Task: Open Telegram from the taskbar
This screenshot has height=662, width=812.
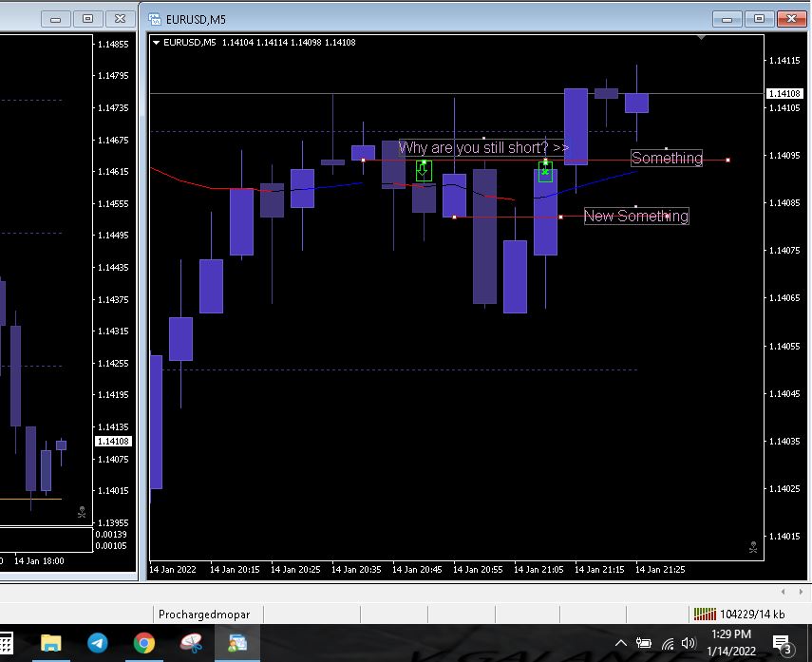Action: pos(98,643)
